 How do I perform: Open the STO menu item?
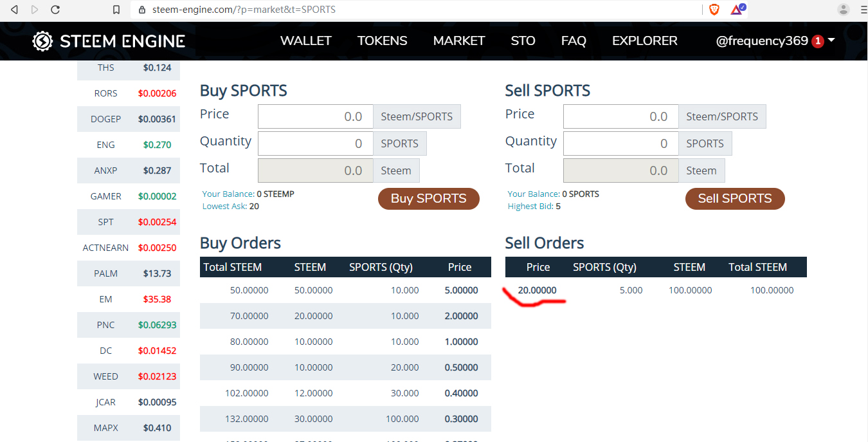pyautogui.click(x=523, y=41)
